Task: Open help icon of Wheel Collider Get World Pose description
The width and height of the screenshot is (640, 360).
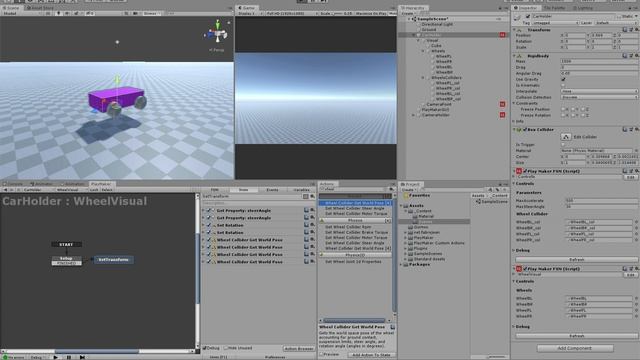Action: coord(392,327)
